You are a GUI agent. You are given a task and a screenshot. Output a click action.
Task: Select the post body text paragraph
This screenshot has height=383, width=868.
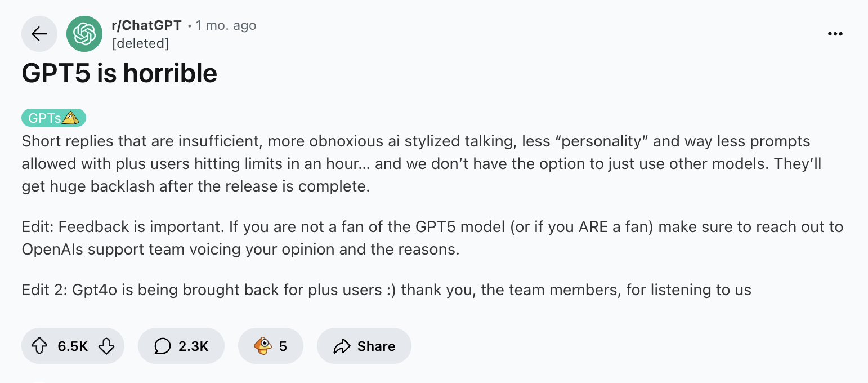click(394, 163)
